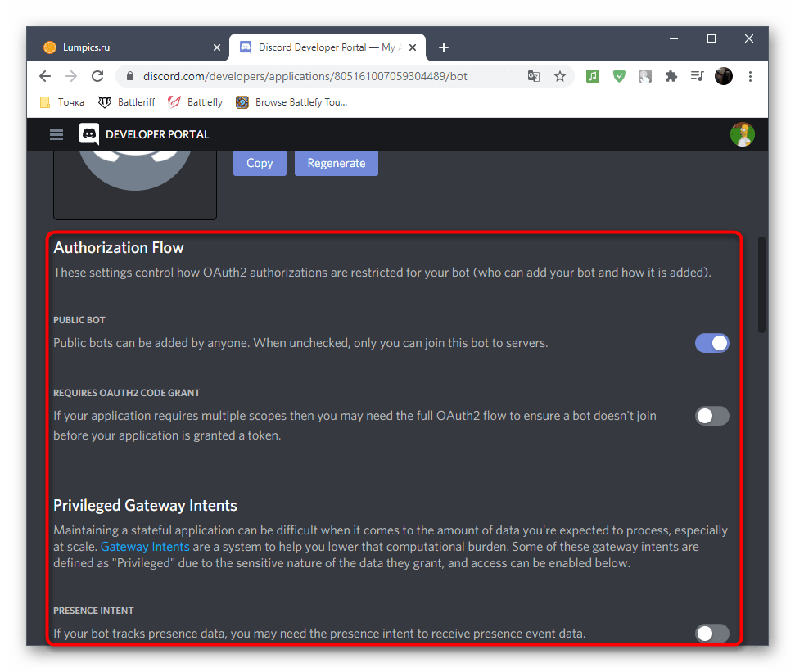Open the Gateway Intents link

click(x=145, y=547)
